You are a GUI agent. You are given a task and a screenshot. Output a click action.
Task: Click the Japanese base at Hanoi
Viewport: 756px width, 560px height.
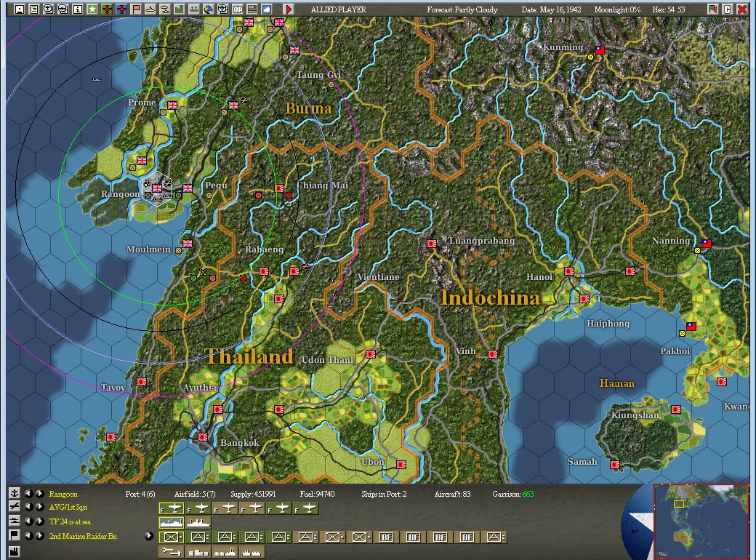tap(569, 271)
